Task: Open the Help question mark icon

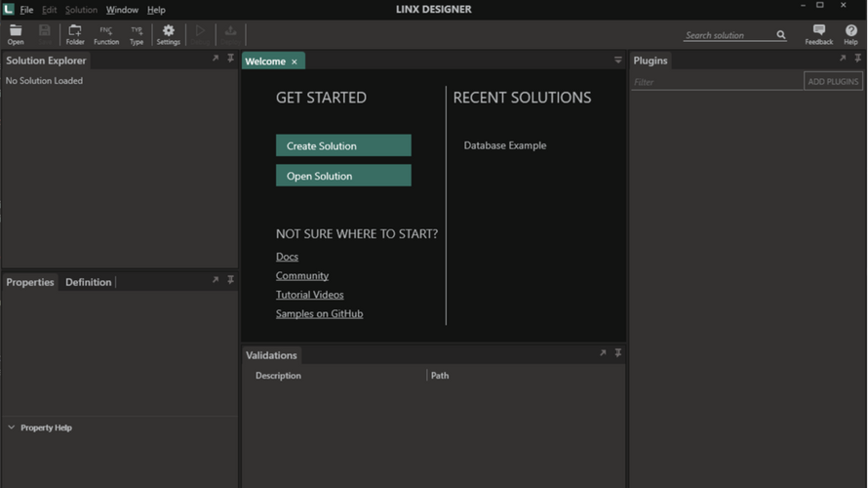Action: coord(850,34)
